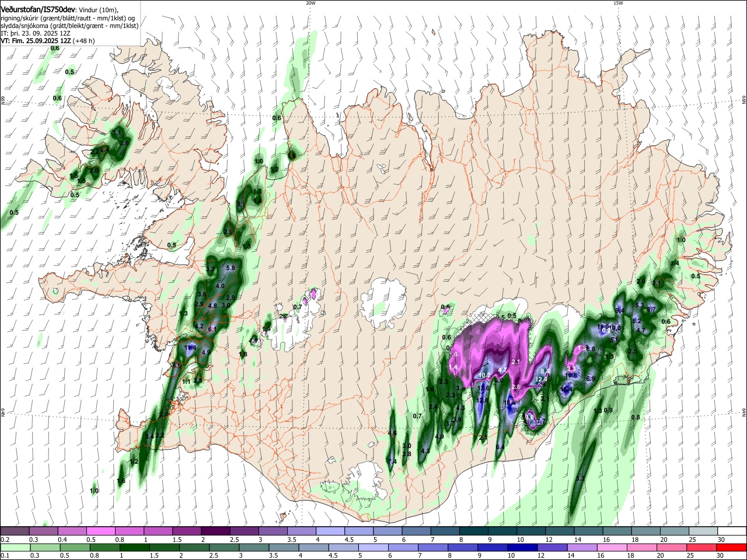Click the 0.9 precipitation value offshore
Screen dimensions: 747x560
pyautogui.click(x=608, y=410)
